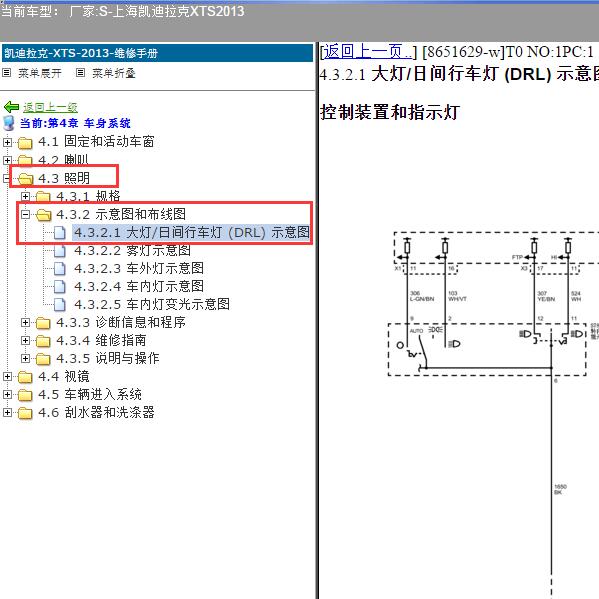Select the 4.3.2 示意图和布线图 label

(121, 214)
